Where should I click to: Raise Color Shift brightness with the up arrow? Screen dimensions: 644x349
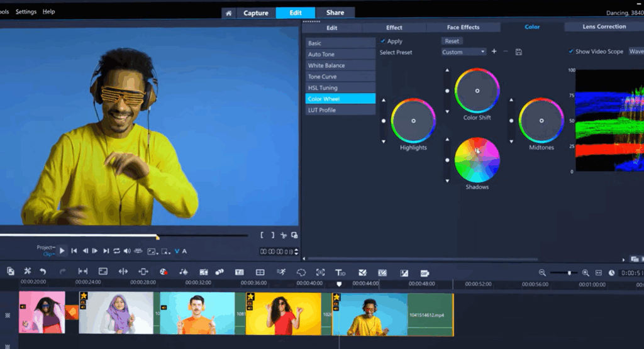(447, 70)
